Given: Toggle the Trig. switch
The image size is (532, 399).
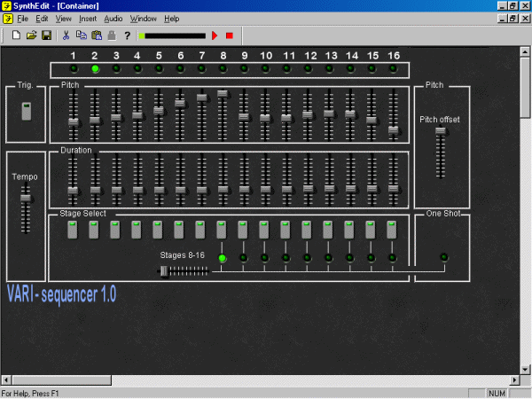Looking at the screenshot, I should 26,112.
